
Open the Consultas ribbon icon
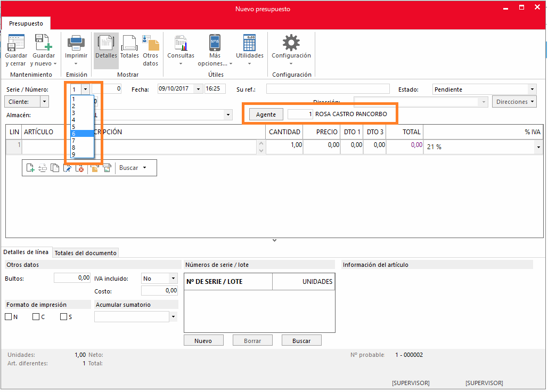[181, 43]
